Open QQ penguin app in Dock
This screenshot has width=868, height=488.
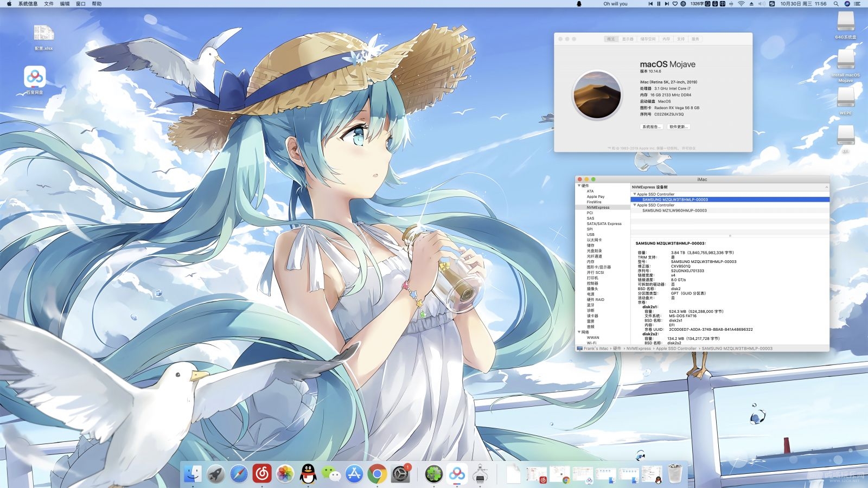pyautogui.click(x=308, y=474)
